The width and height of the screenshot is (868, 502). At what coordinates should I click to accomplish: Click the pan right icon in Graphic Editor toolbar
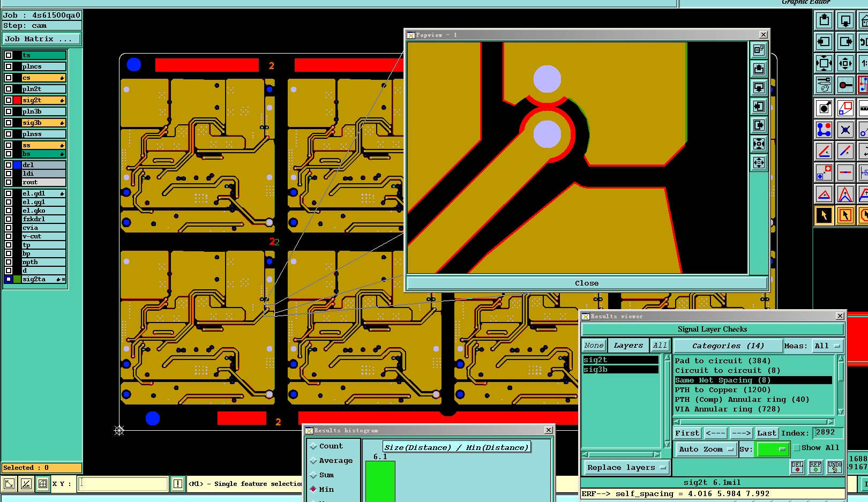point(845,42)
